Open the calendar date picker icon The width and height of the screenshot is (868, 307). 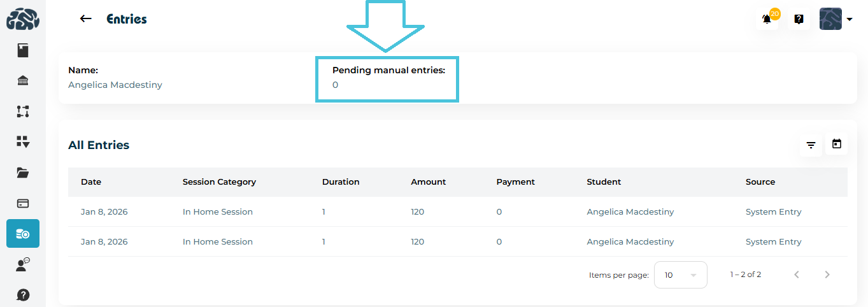coord(837,144)
